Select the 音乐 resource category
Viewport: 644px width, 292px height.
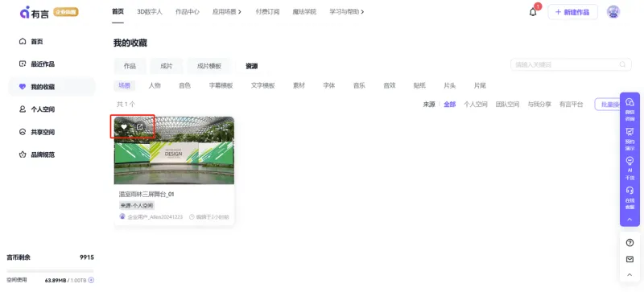pos(359,85)
